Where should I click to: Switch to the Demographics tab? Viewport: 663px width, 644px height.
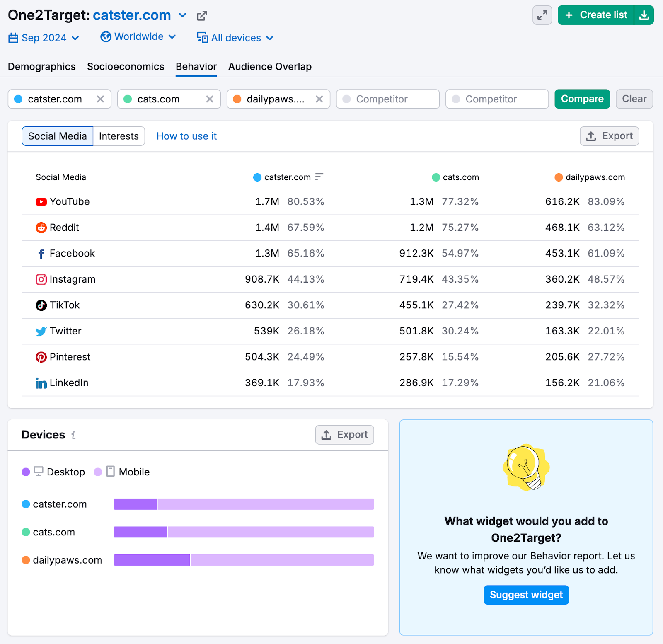(41, 66)
